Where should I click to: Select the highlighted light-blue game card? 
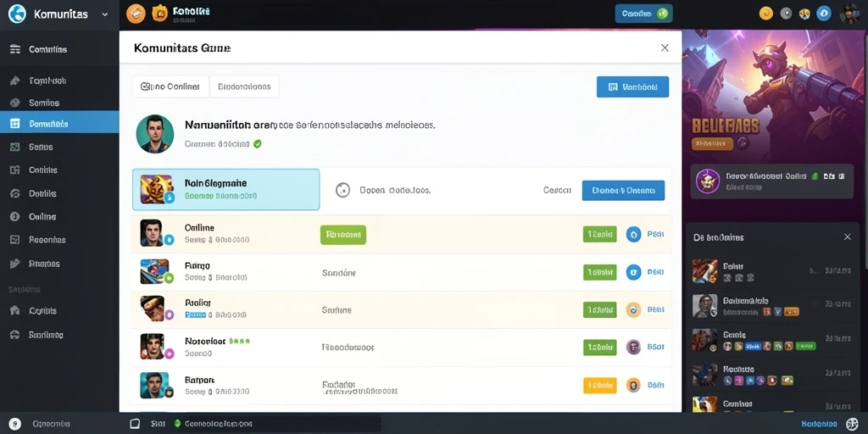click(225, 190)
